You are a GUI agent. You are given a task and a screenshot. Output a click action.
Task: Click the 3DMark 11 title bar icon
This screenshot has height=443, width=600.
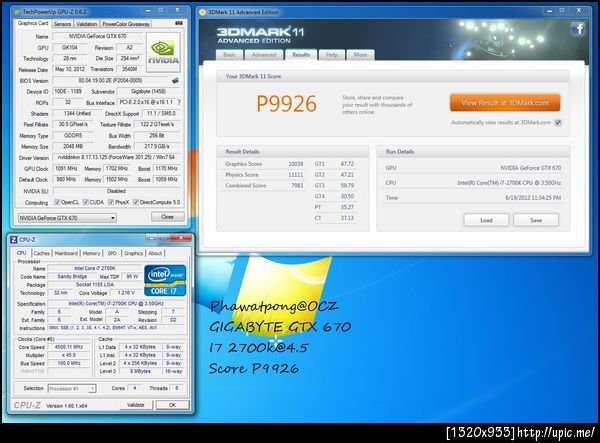203,12
